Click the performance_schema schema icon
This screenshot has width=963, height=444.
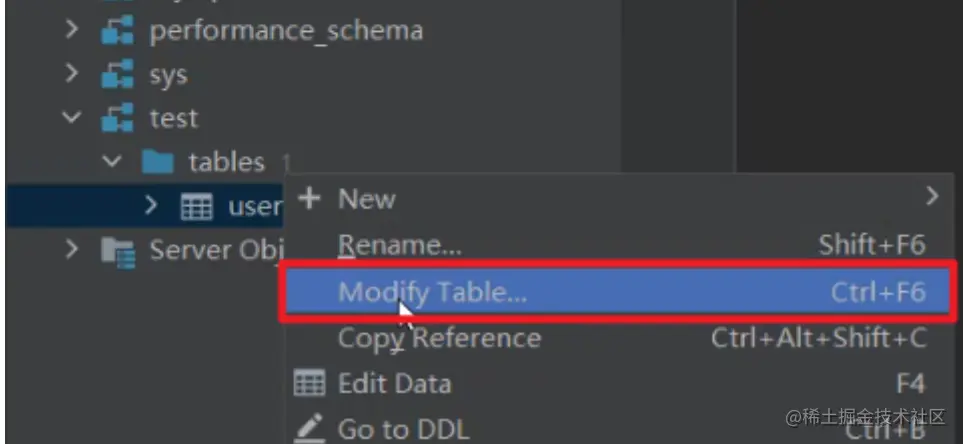[x=117, y=31]
